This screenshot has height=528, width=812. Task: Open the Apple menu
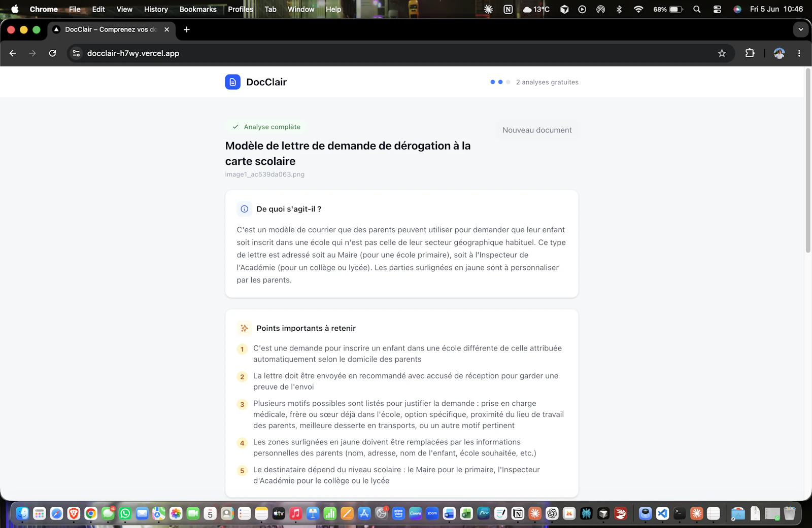[15, 9]
